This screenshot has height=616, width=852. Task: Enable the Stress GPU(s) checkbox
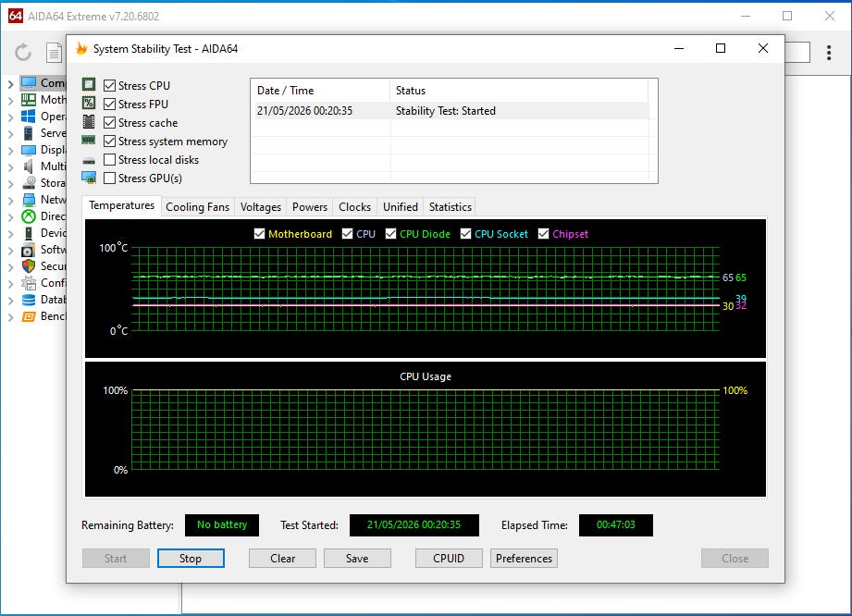109,178
